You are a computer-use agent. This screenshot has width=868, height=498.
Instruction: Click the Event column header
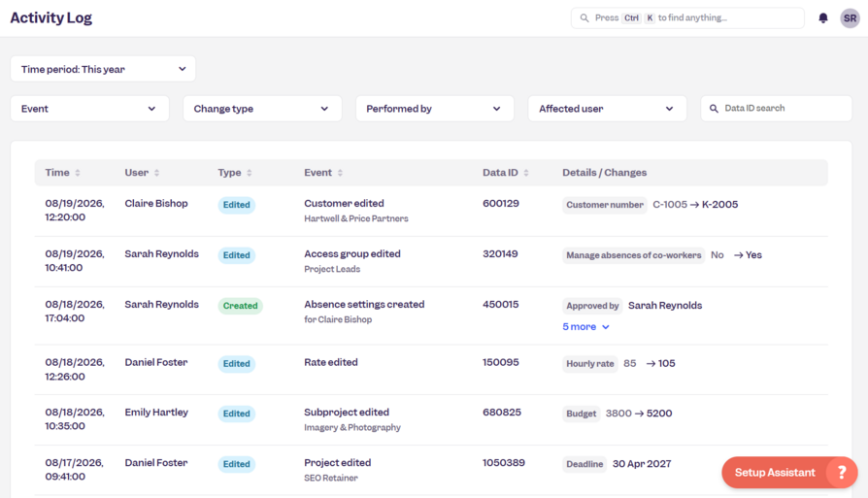pyautogui.click(x=317, y=173)
